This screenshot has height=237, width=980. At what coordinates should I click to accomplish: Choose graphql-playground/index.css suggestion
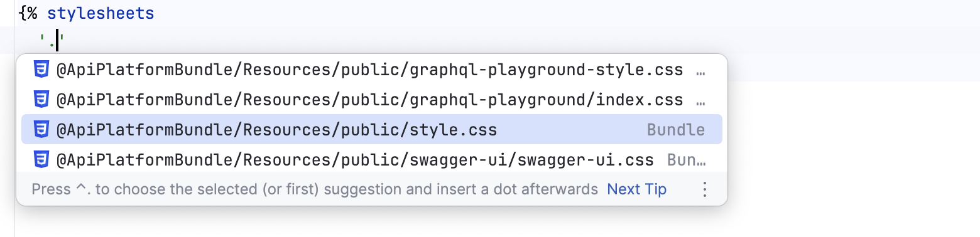(x=371, y=100)
